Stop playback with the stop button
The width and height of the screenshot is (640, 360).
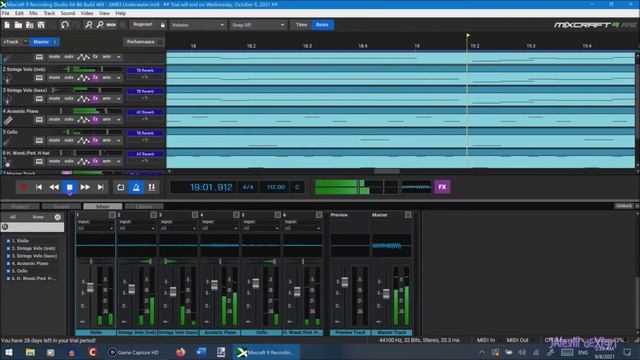[69, 187]
